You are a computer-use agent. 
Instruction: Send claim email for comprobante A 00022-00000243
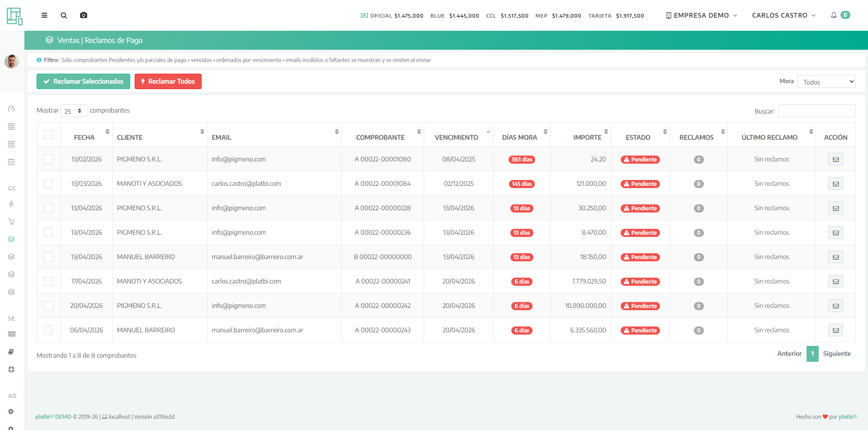pos(835,330)
